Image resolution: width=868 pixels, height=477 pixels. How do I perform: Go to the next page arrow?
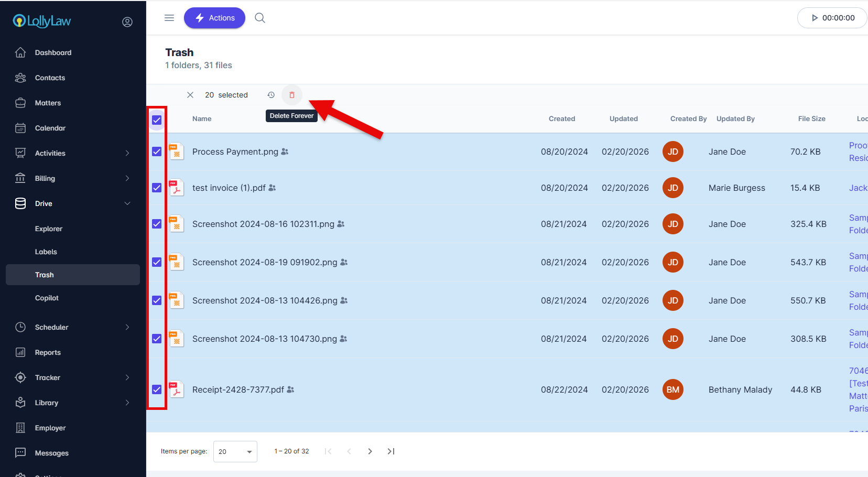pos(370,451)
